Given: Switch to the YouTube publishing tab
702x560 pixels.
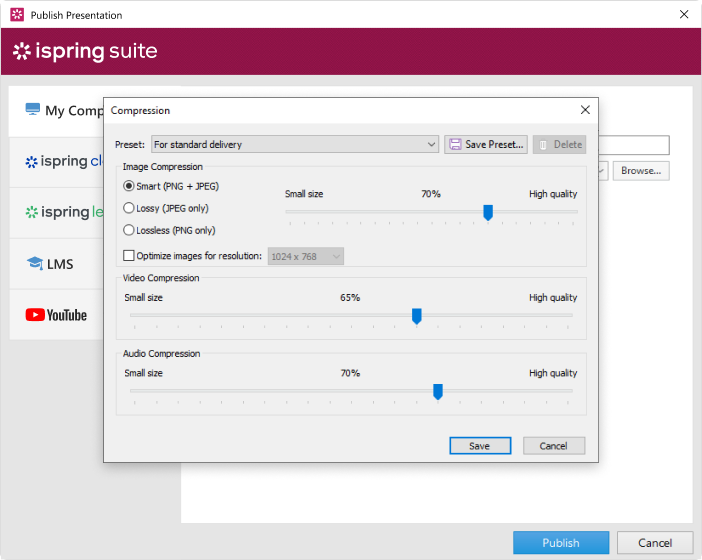Looking at the screenshot, I should coord(57,315).
